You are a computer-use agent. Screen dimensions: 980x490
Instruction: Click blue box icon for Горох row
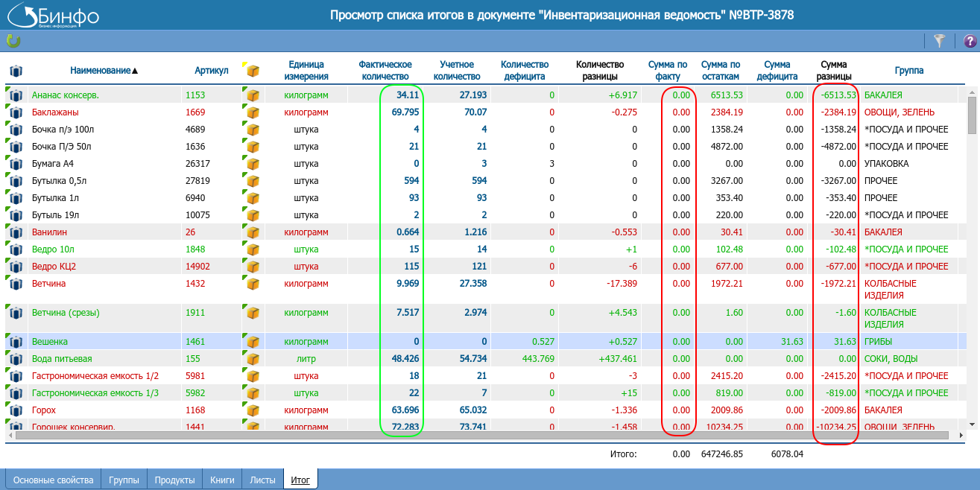(16, 410)
